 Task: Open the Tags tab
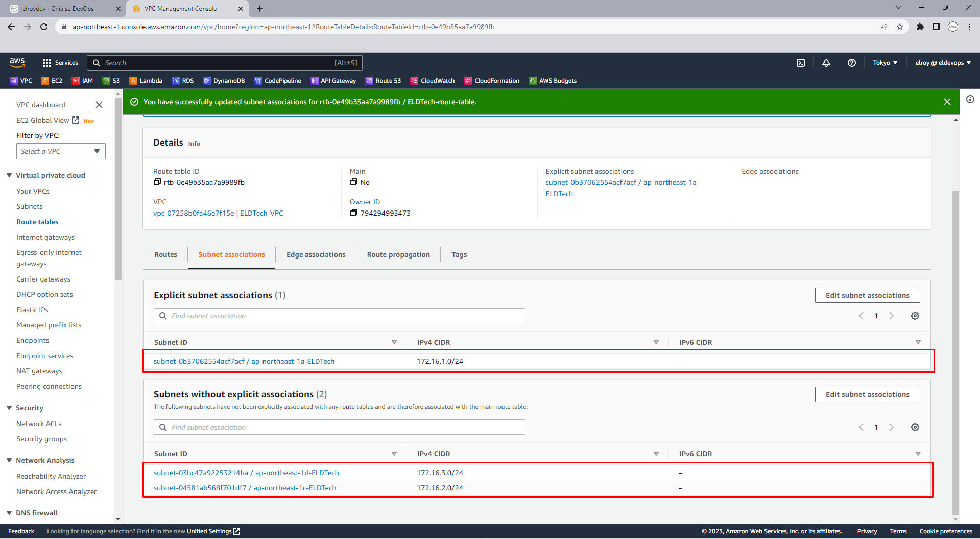coord(459,254)
